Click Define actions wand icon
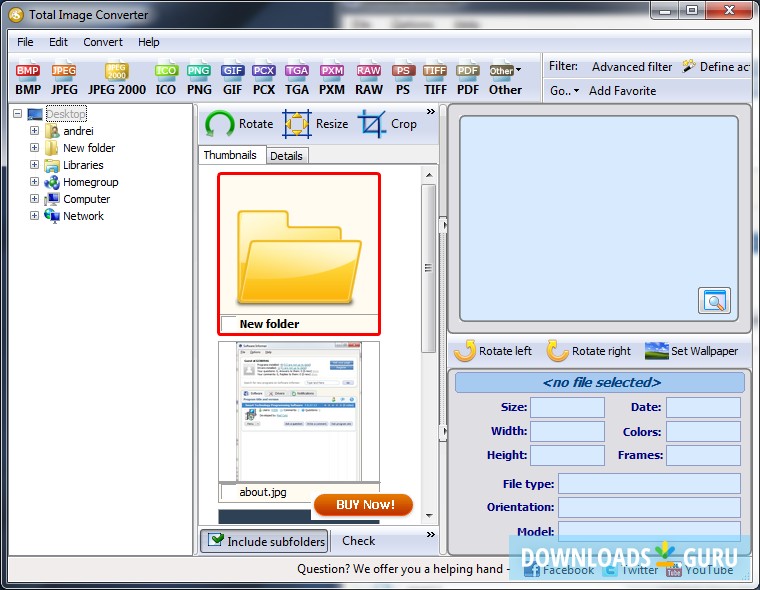760x590 pixels. [x=689, y=66]
